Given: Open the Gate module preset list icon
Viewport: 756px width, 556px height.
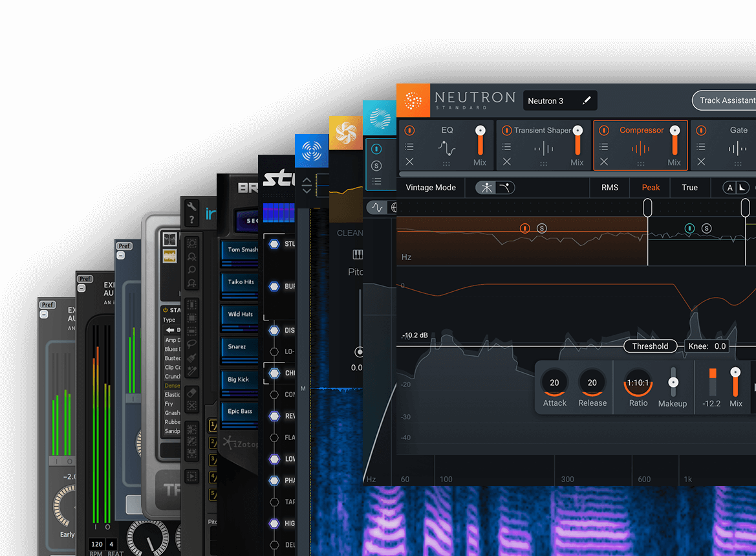Looking at the screenshot, I should tap(700, 147).
